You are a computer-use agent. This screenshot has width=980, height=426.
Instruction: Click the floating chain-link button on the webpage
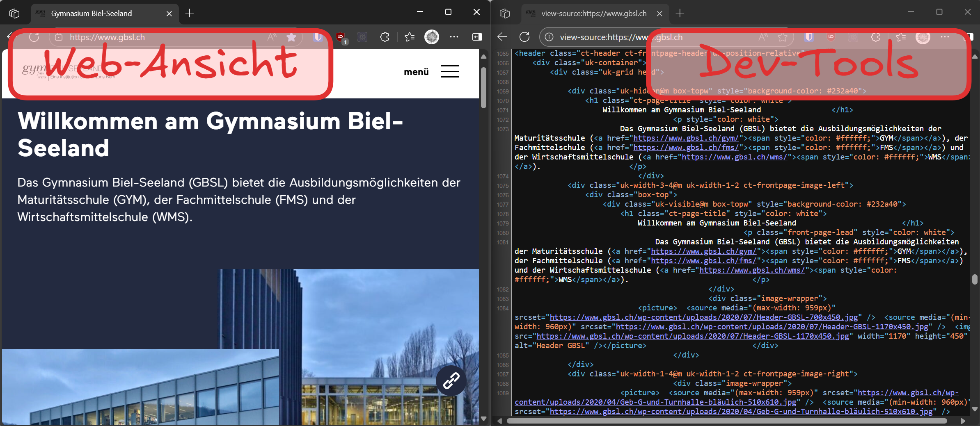(451, 380)
